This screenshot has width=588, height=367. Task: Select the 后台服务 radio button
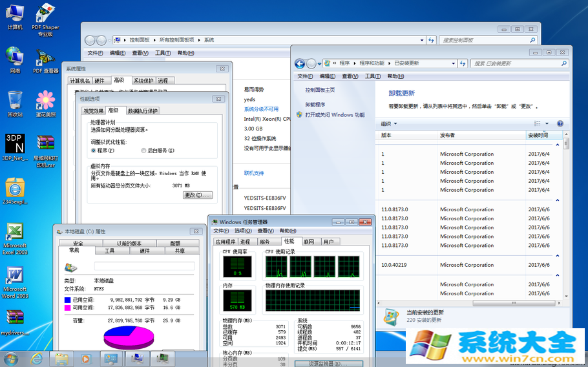pos(143,151)
